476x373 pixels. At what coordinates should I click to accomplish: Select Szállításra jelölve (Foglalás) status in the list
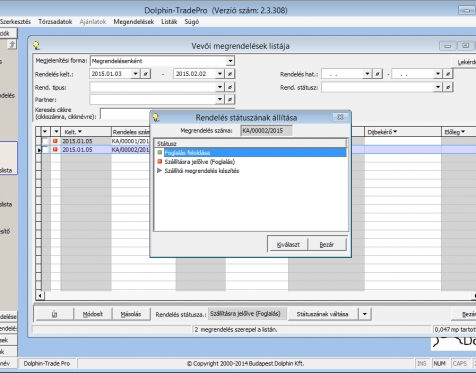(x=199, y=162)
